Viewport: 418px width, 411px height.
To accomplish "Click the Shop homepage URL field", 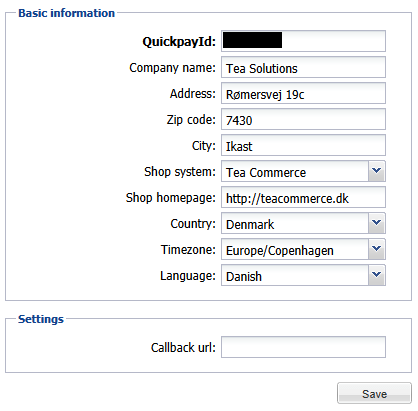I will point(303,197).
